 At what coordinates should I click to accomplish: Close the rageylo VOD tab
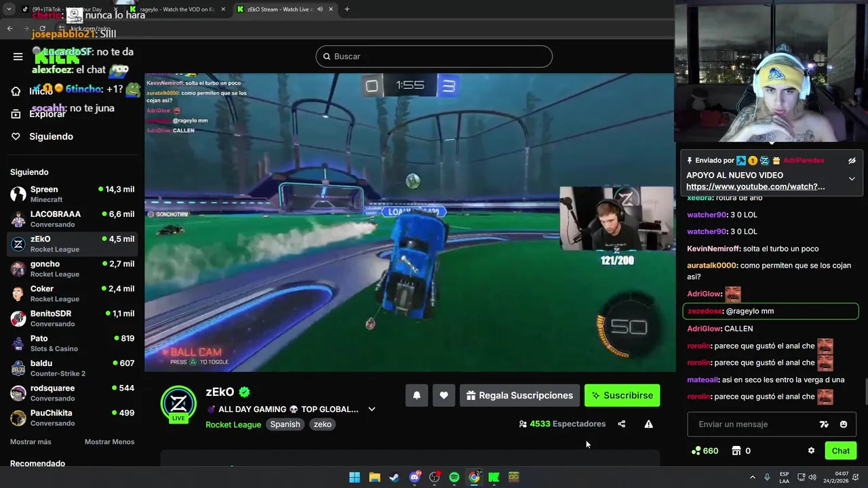[223, 9]
